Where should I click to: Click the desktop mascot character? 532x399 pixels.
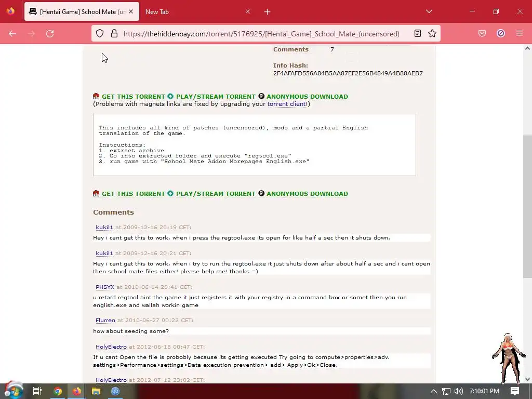pos(509,358)
